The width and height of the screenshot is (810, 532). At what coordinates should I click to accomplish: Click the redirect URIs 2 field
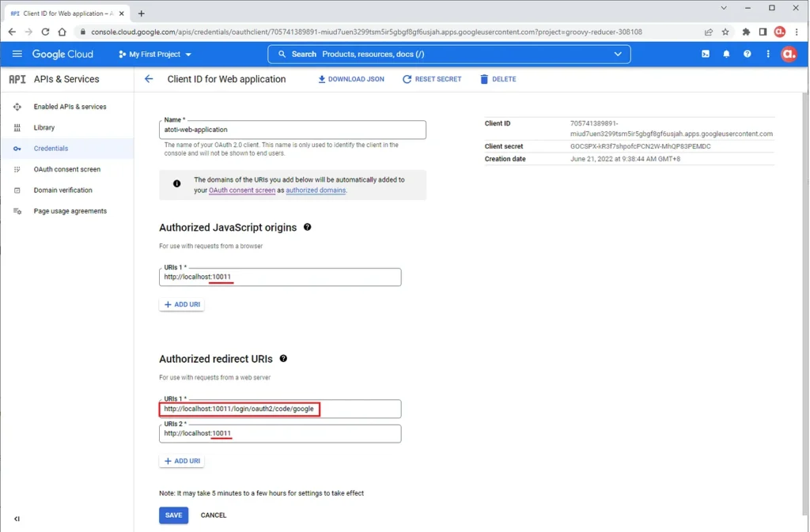[x=280, y=433]
